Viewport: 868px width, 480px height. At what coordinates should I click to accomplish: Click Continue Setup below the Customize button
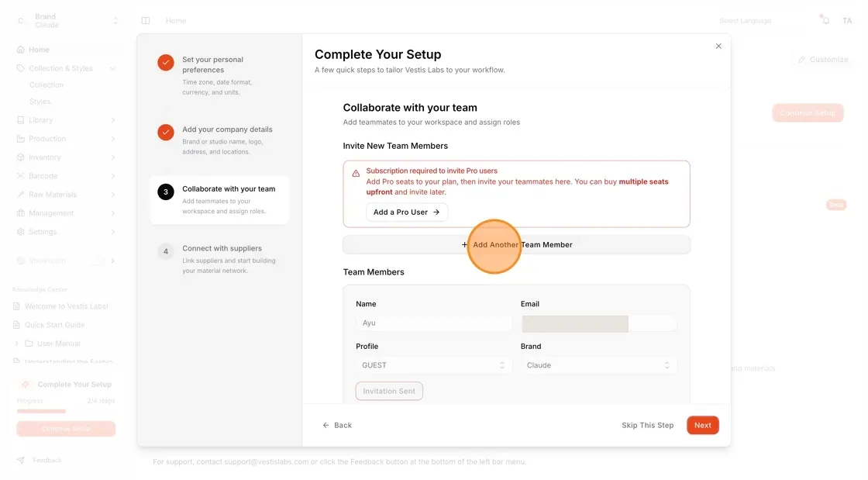click(x=808, y=113)
